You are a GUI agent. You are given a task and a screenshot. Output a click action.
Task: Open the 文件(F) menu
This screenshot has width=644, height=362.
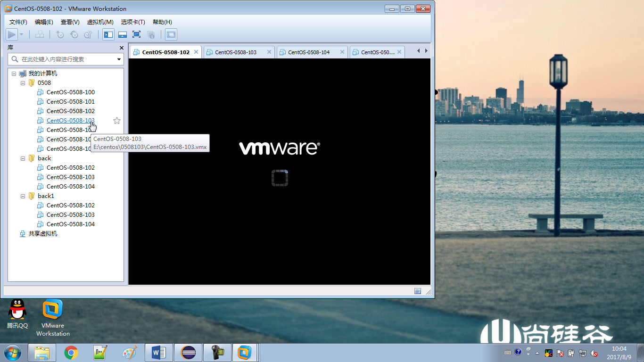(x=18, y=22)
